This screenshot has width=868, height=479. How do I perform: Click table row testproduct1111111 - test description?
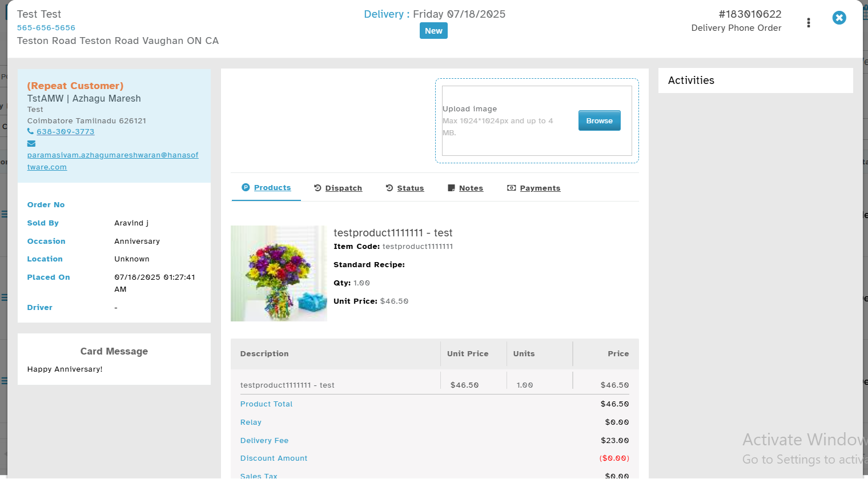287,385
